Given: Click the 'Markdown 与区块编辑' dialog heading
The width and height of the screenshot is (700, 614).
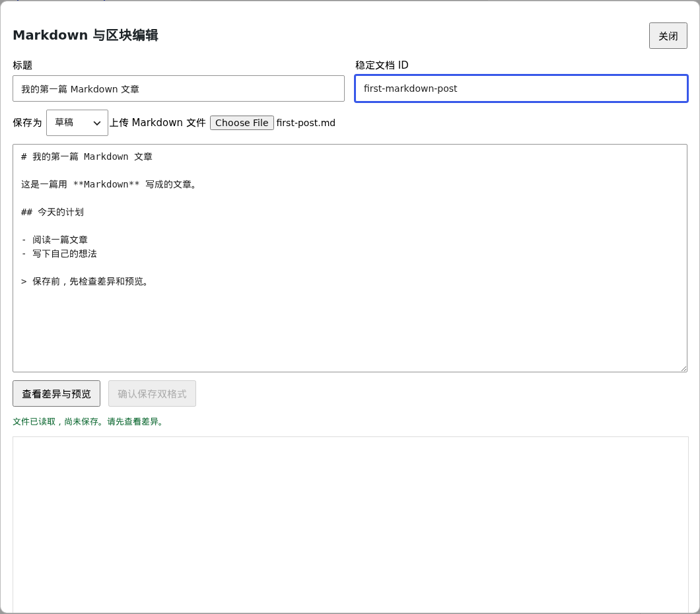Looking at the screenshot, I should click(x=86, y=35).
